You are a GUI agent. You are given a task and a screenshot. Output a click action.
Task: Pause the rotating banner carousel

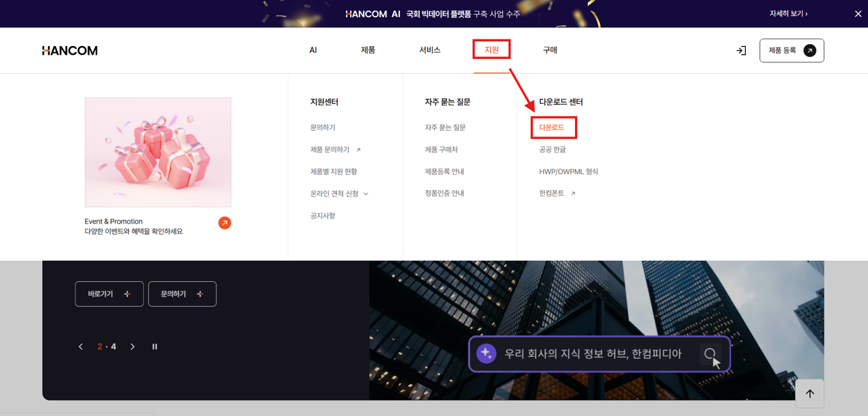tap(155, 346)
